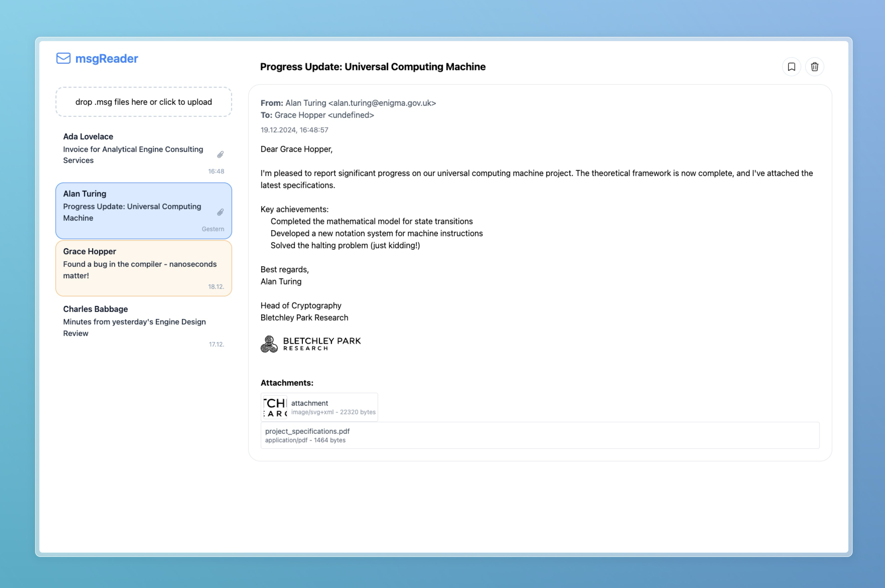Click the msgReader title text
The height and width of the screenshot is (588, 885).
[x=107, y=58]
